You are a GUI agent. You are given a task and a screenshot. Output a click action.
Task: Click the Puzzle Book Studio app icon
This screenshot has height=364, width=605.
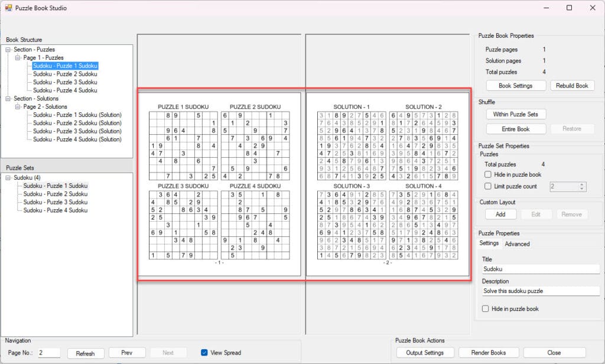(8, 8)
